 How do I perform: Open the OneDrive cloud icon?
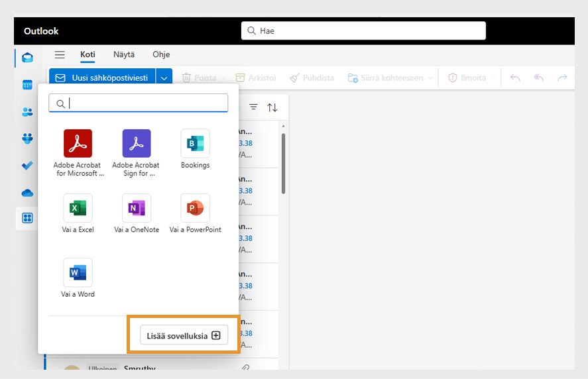coord(27,193)
